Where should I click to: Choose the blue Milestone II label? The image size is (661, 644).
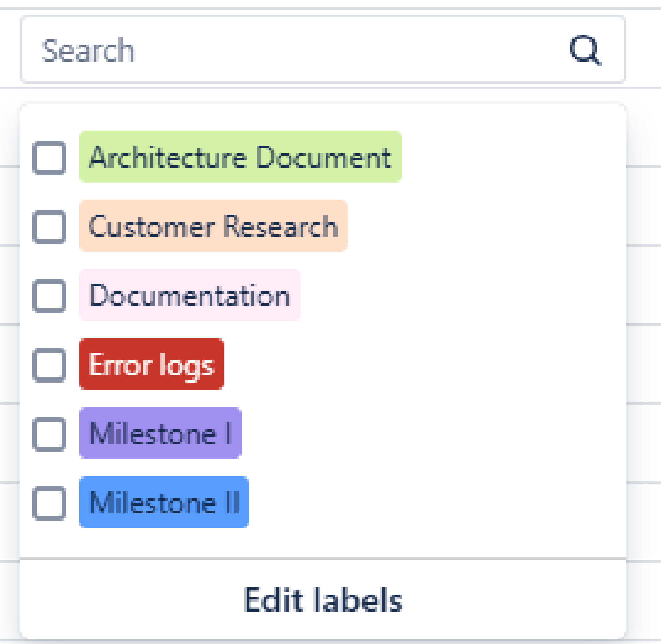tap(164, 502)
